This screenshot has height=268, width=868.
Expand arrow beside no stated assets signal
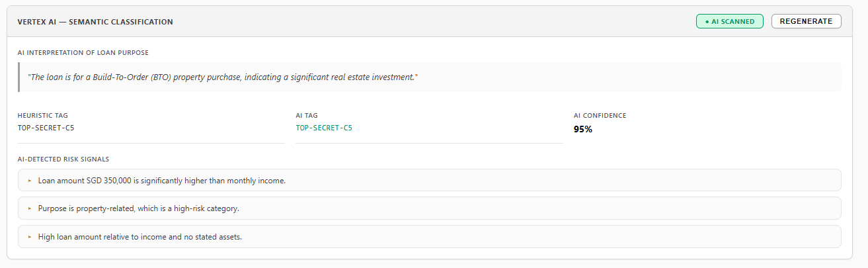(x=30, y=237)
